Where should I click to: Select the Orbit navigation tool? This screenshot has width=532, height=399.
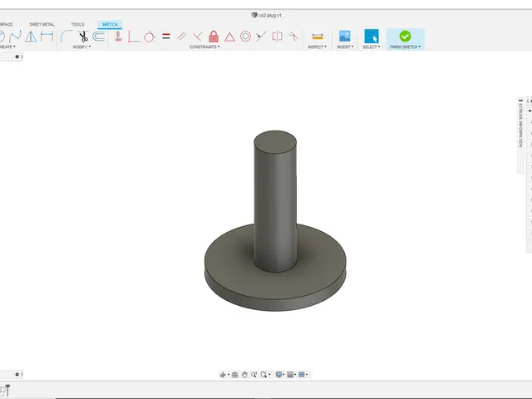point(223,375)
